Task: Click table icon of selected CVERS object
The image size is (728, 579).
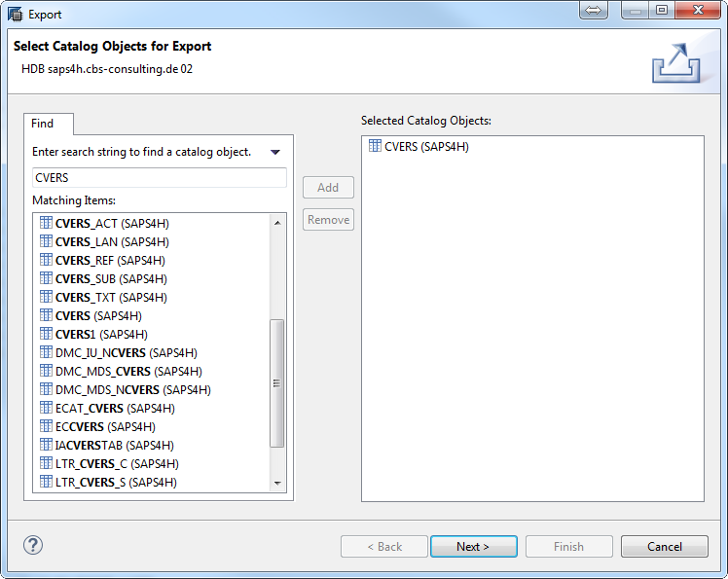Action: (375, 146)
